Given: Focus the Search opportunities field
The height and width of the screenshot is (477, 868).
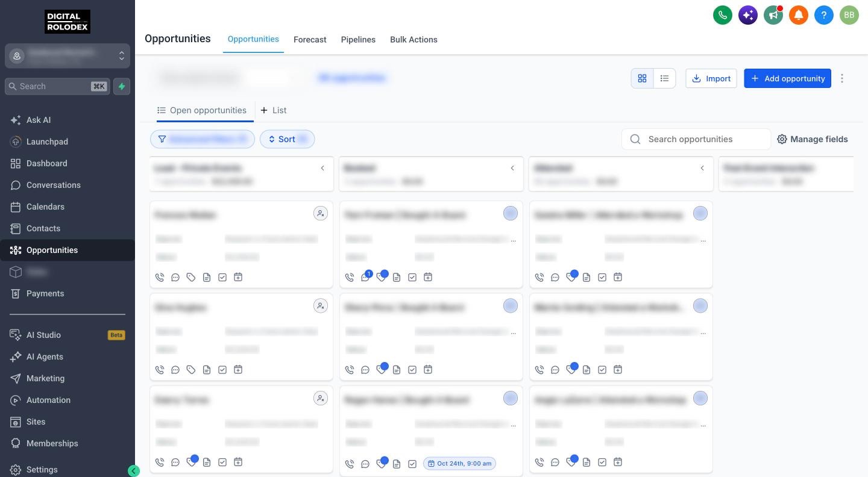Looking at the screenshot, I should [x=696, y=139].
